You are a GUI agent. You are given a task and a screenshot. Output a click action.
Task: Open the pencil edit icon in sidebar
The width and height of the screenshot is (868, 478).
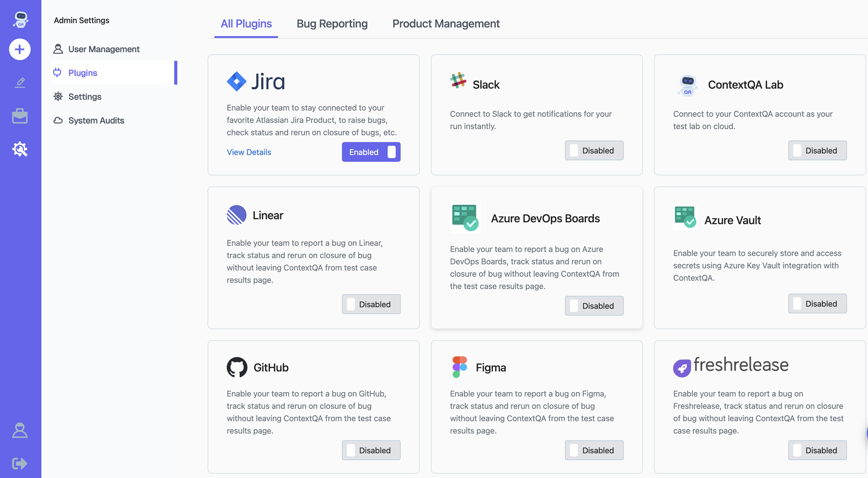coord(20,82)
